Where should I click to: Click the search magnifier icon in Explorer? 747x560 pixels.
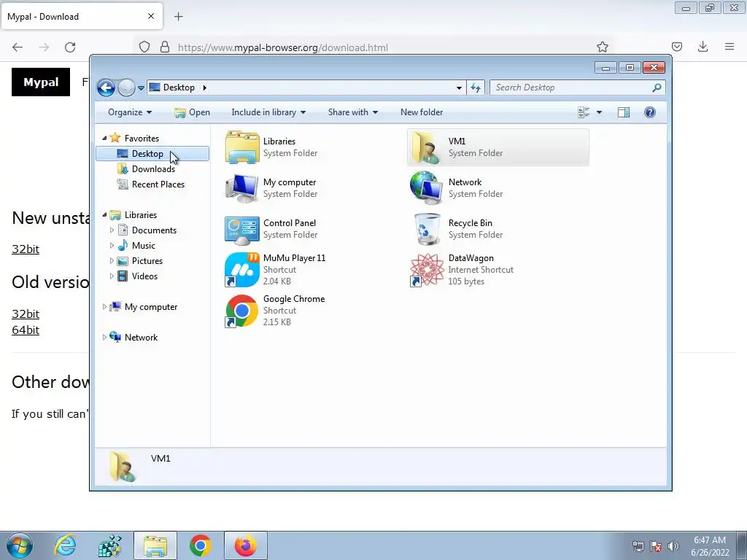[657, 87]
